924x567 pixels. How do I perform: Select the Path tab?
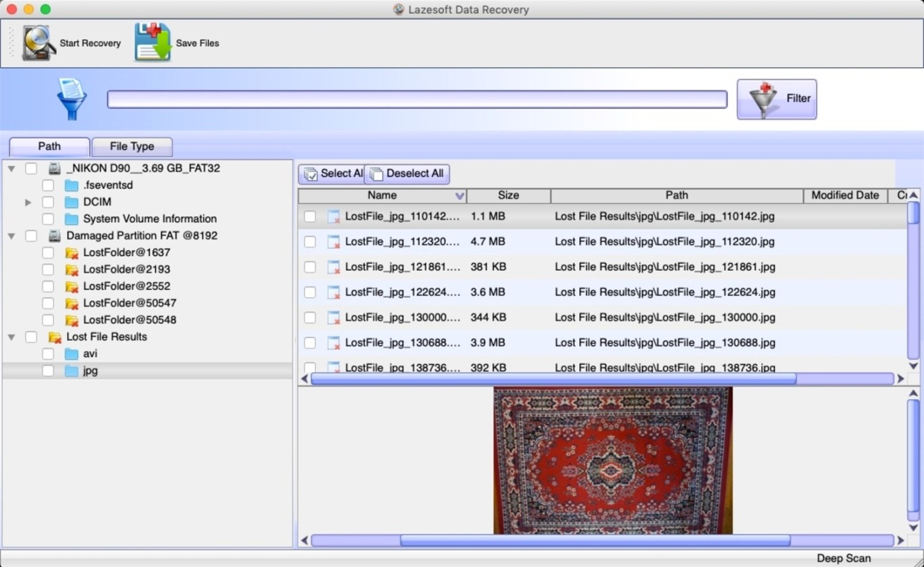point(48,146)
